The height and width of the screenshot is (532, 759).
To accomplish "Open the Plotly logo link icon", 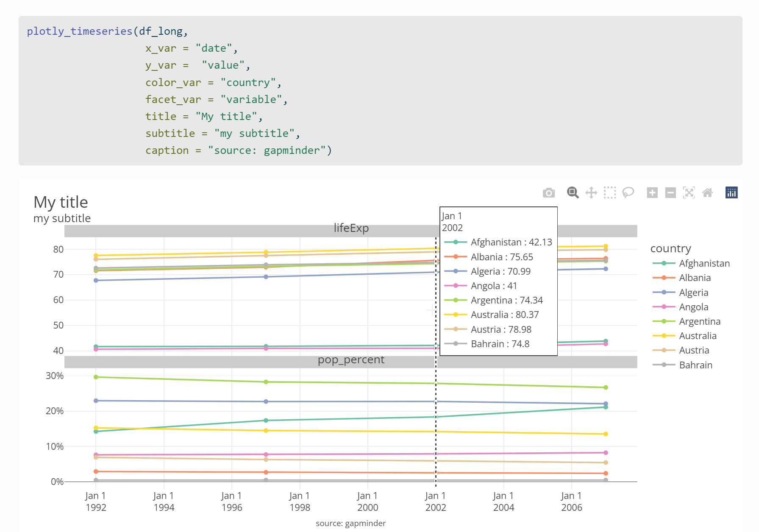I will coord(731,193).
